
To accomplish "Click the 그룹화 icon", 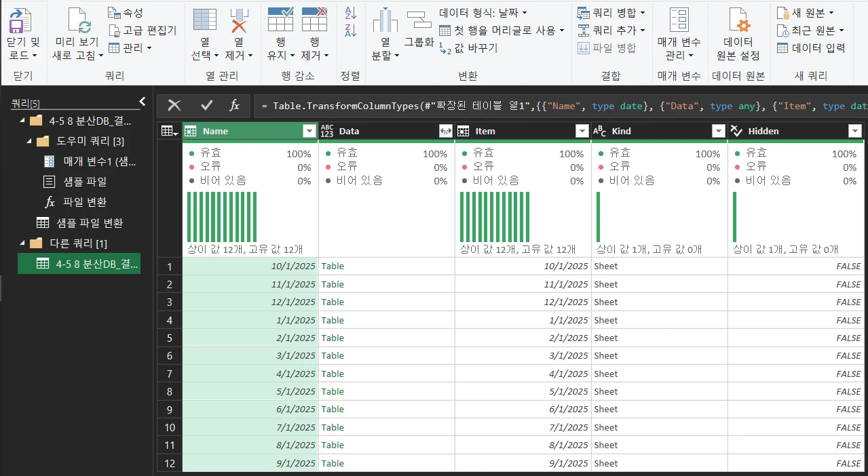I will [x=419, y=21].
